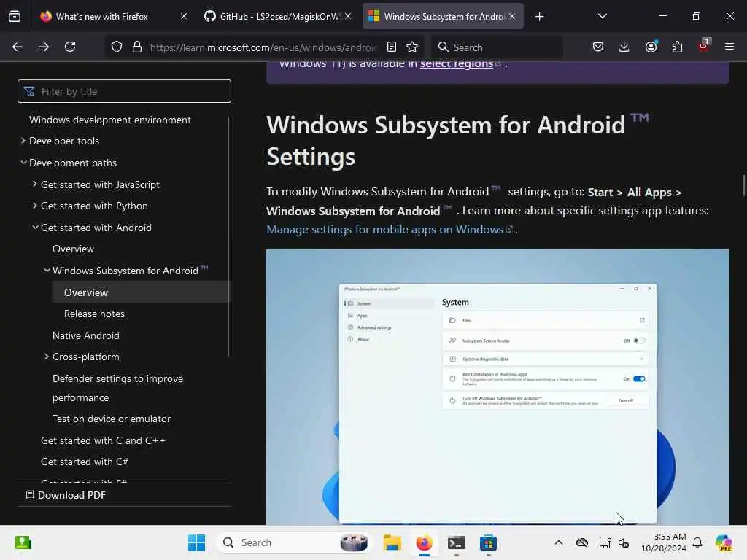Open Get started with C and C++
The width and height of the screenshot is (747, 560).
tap(103, 440)
